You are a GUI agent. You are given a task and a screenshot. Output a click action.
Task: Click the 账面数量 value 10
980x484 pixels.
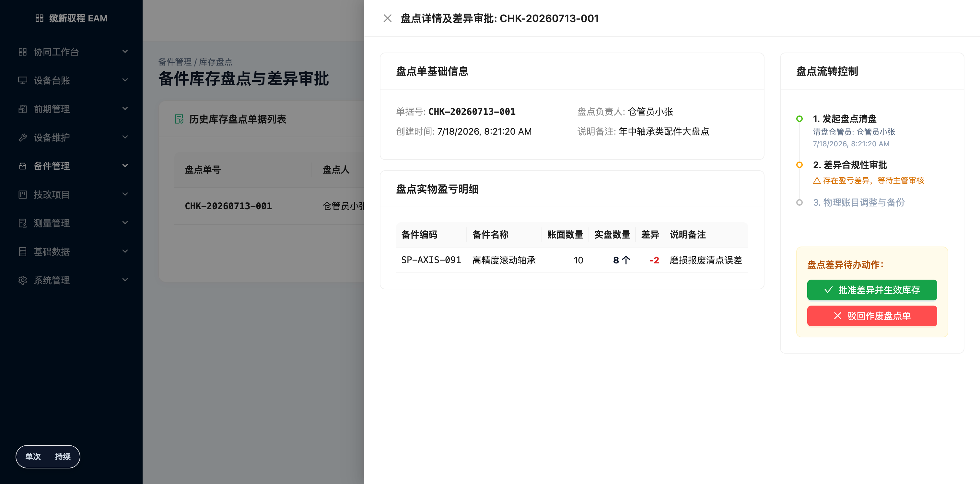[578, 260]
